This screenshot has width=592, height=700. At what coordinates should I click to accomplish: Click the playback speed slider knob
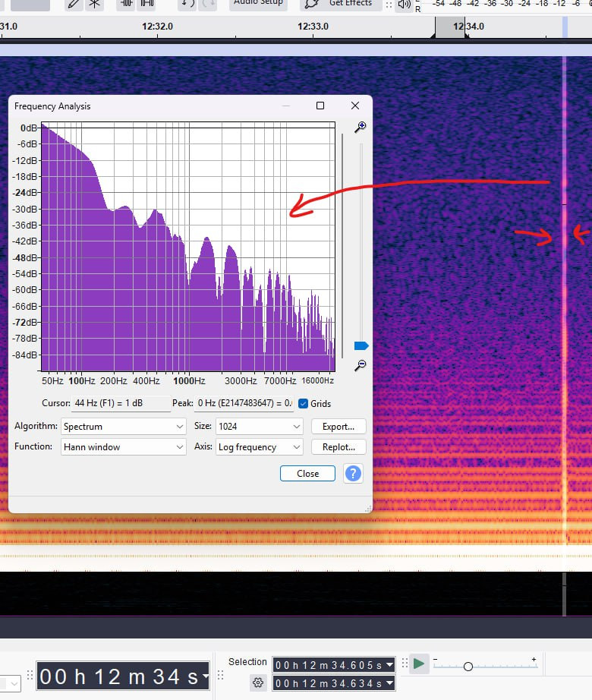click(x=468, y=667)
